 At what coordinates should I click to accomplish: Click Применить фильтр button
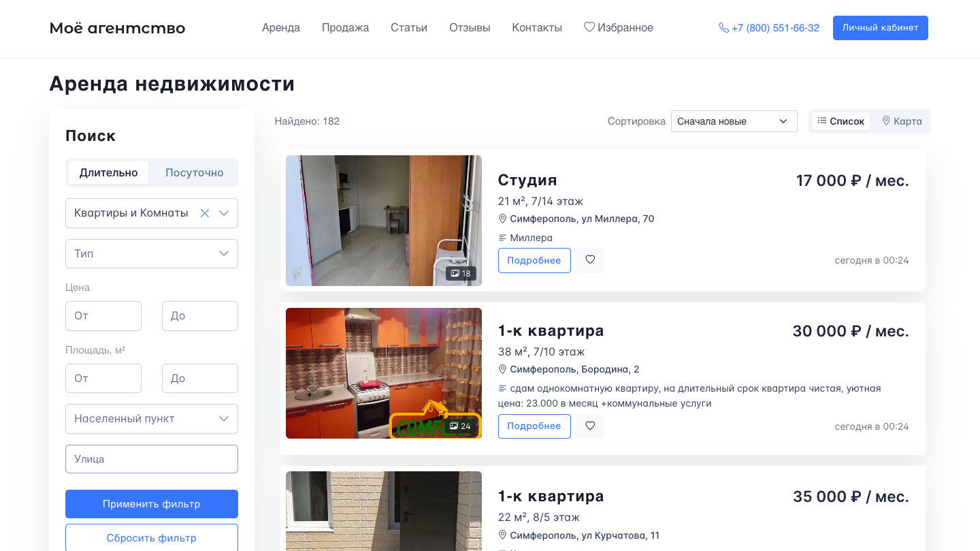click(x=152, y=504)
